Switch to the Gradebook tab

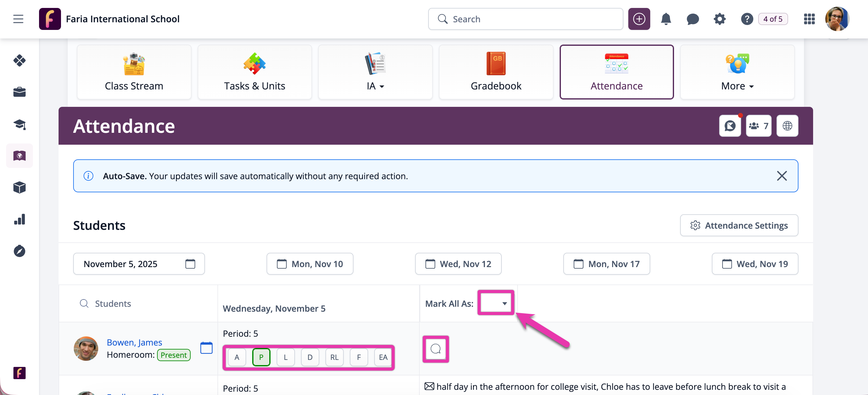pyautogui.click(x=496, y=72)
